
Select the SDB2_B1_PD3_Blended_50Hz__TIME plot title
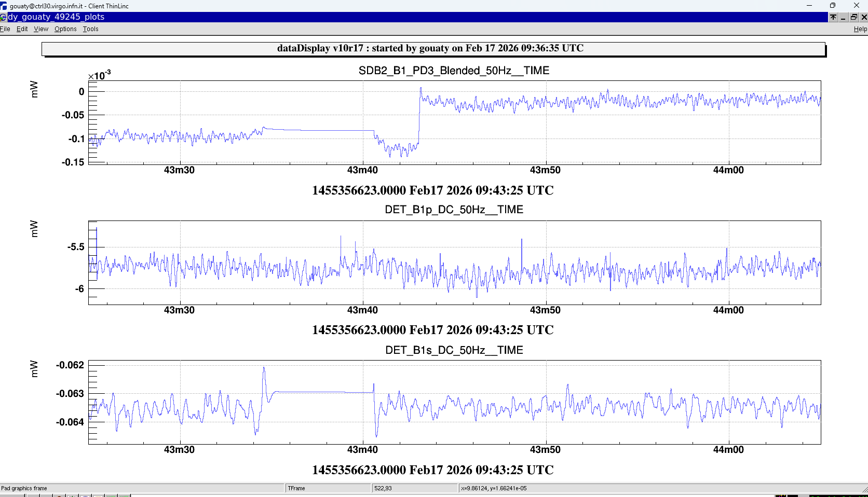click(x=454, y=71)
